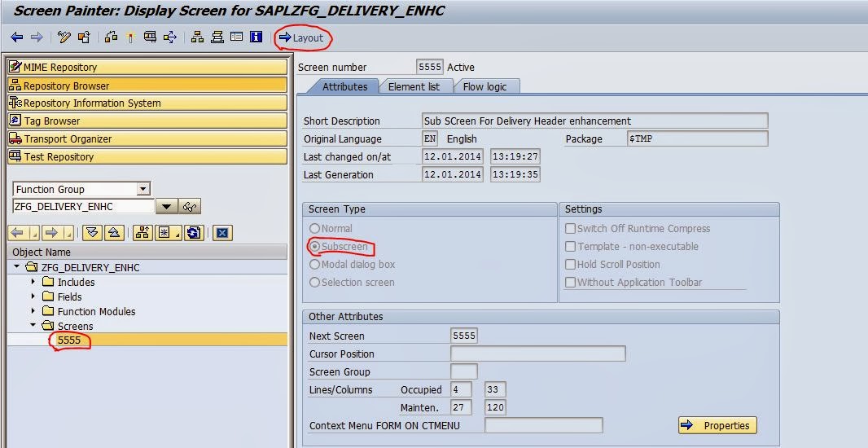Click the Context Menu FORM ON CTMENU field
This screenshot has width=868, height=448.
coord(544,425)
